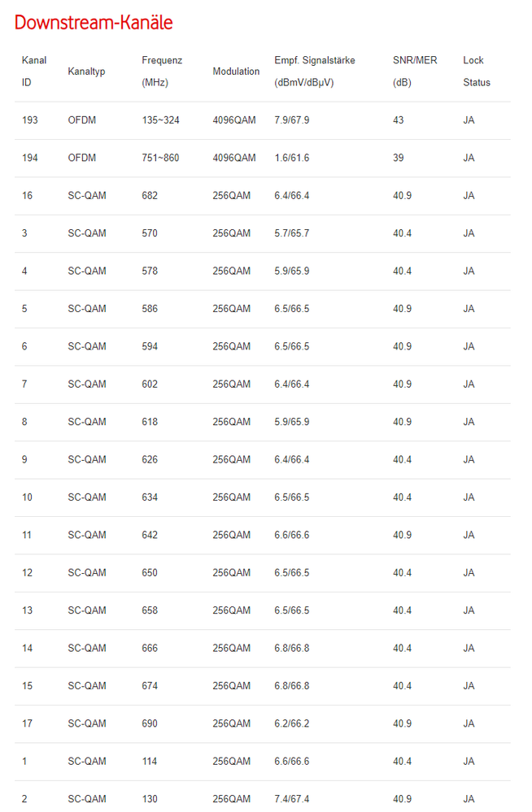This screenshot has height=812, width=532.
Task: Click the Lock Status column header
Action: tap(477, 72)
